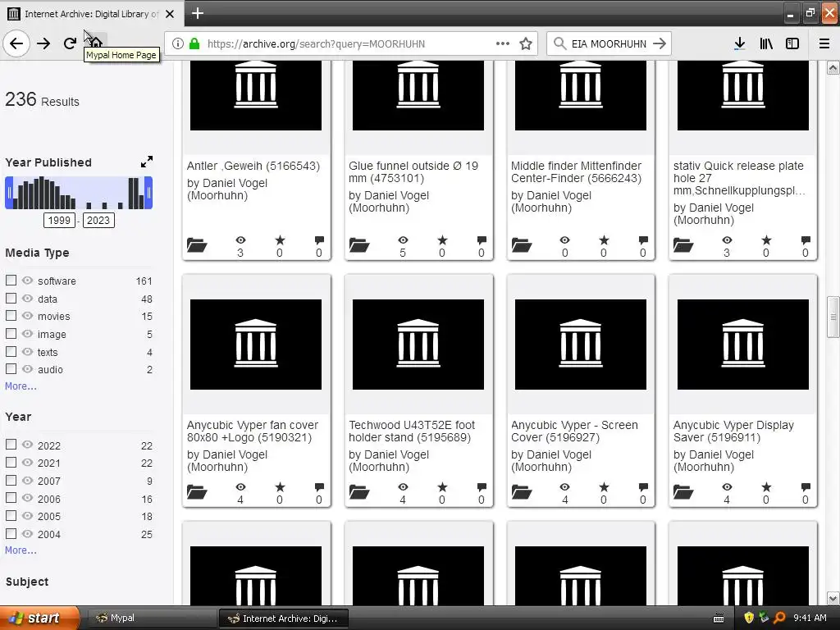Expand More media types link
The height and width of the screenshot is (630, 840).
tap(21, 386)
